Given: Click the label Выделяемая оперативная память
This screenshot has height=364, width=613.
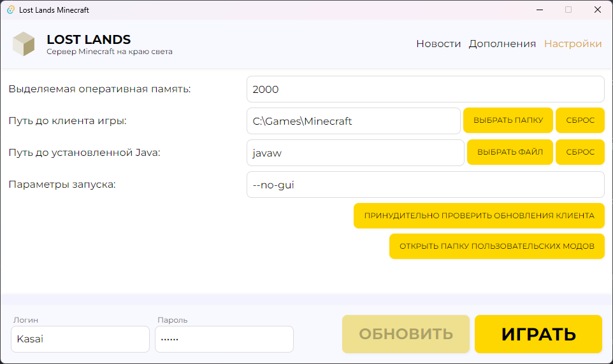Looking at the screenshot, I should click(99, 89).
